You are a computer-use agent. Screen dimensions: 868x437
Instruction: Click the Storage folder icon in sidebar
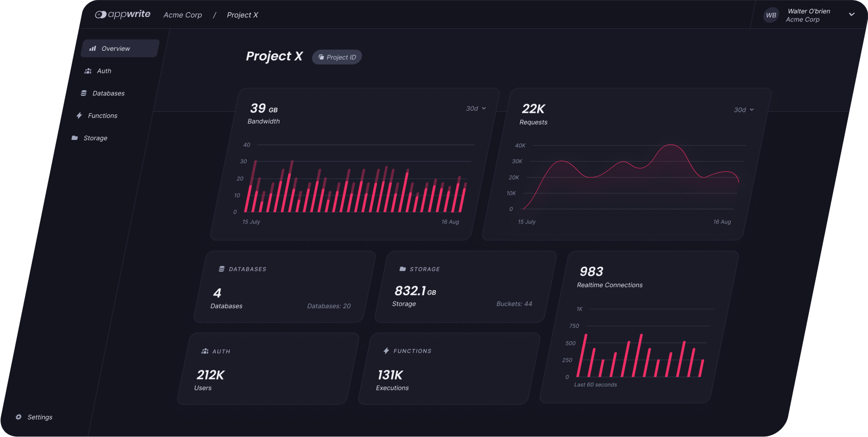[x=75, y=138]
